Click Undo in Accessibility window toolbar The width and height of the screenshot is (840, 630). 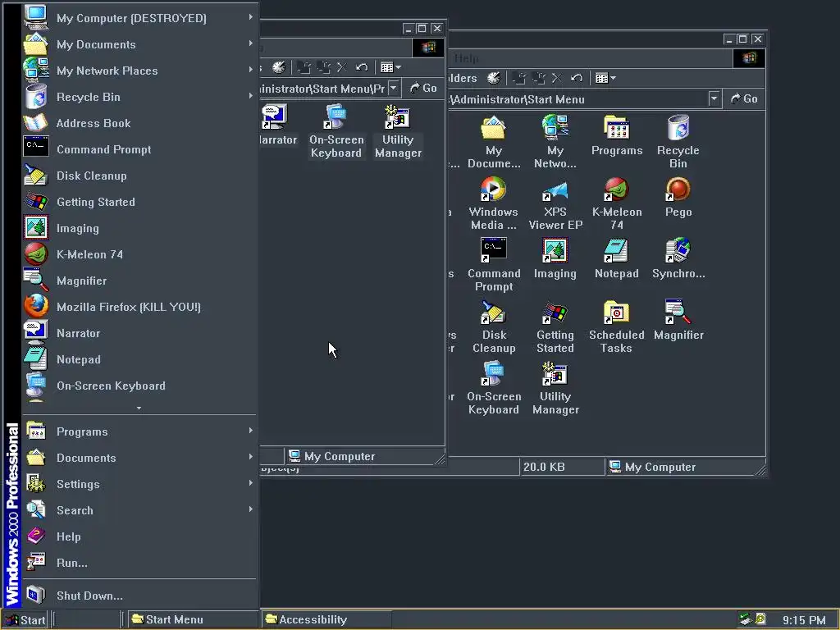362,67
